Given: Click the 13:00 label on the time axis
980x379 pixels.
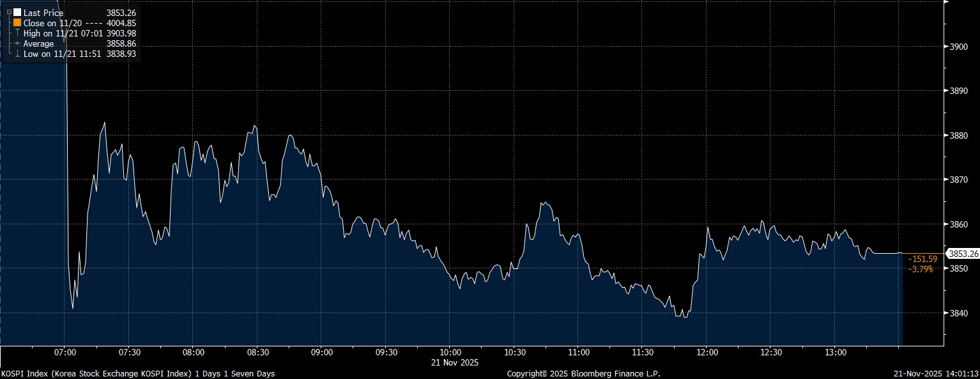Looking at the screenshot, I should coord(835,353).
